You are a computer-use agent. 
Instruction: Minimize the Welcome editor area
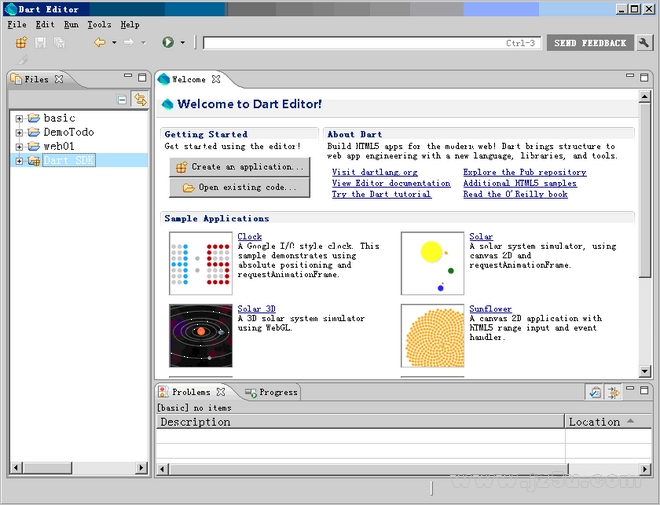pyautogui.click(x=630, y=75)
